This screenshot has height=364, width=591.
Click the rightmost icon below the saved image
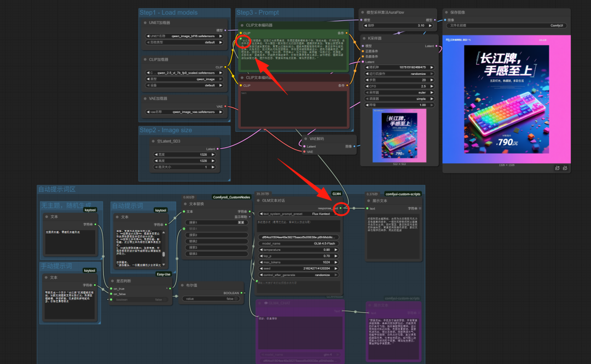tap(565, 168)
